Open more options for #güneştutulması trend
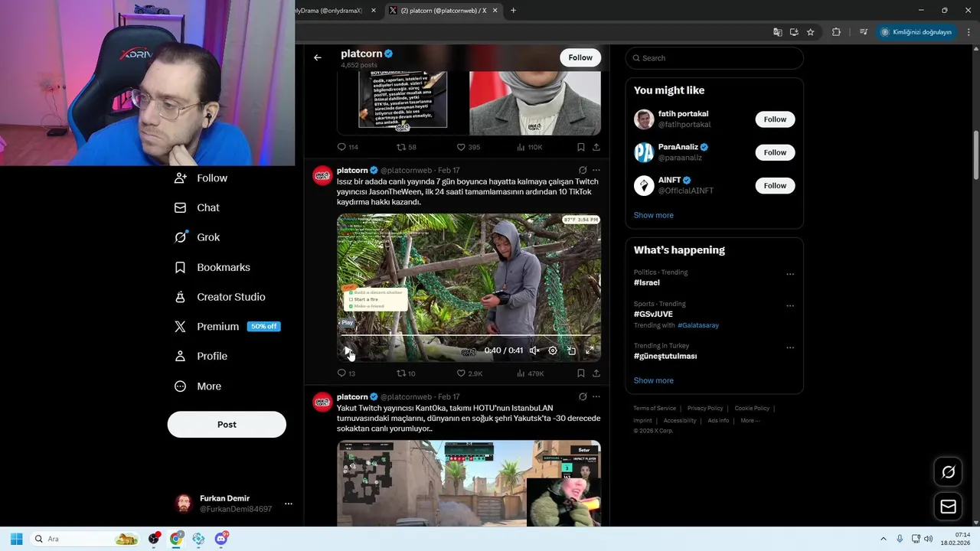This screenshot has width=980, height=551. click(x=790, y=347)
